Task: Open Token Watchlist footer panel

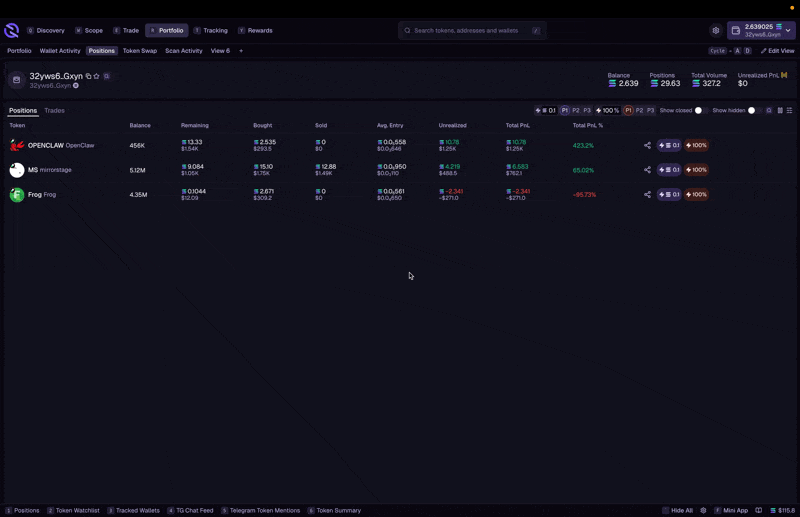Action: point(73,510)
